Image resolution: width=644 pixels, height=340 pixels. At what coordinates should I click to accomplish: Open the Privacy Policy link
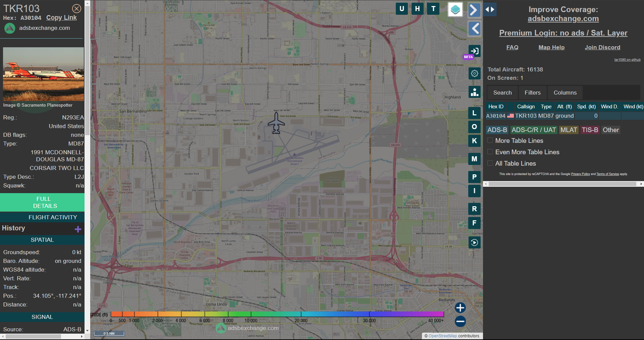point(580,174)
